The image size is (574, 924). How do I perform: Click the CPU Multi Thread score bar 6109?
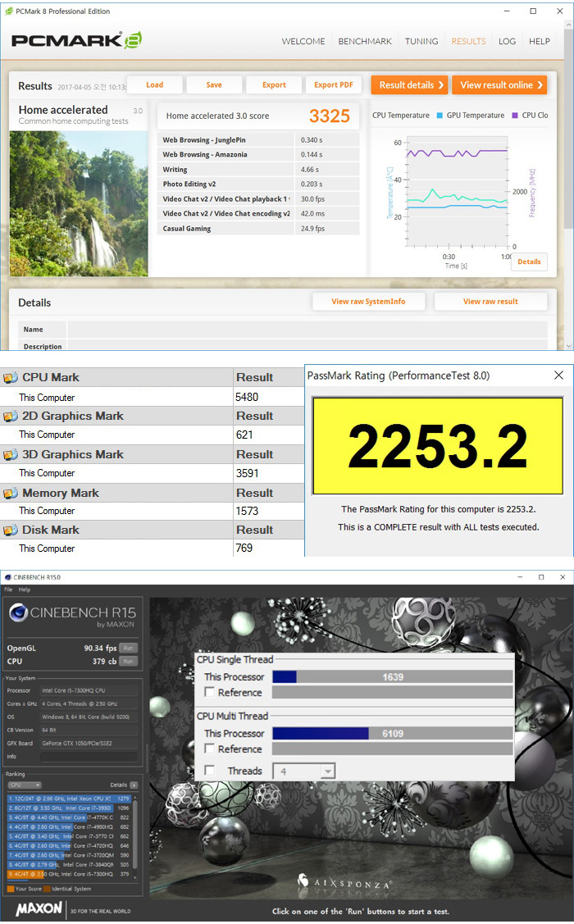[x=393, y=733]
